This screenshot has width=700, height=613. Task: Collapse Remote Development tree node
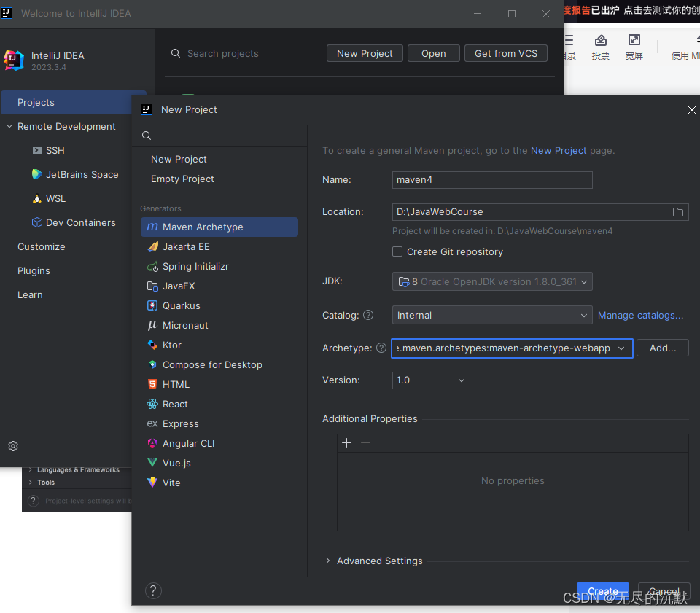point(9,126)
